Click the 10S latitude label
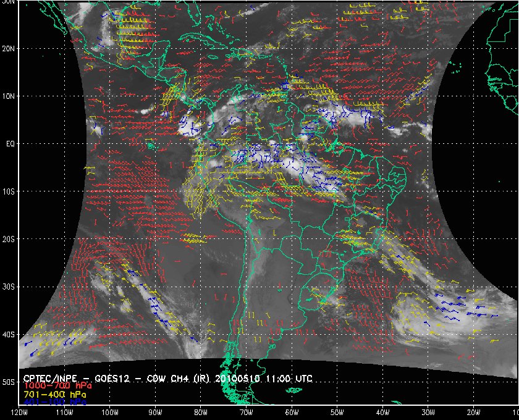Screen dimensions: 519x420 pos(8,192)
